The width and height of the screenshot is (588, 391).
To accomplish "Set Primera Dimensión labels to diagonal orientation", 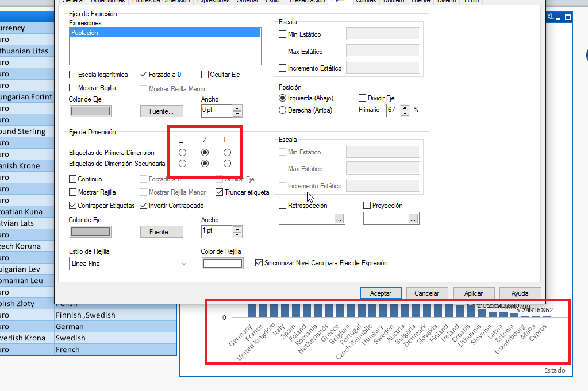I will (x=205, y=152).
